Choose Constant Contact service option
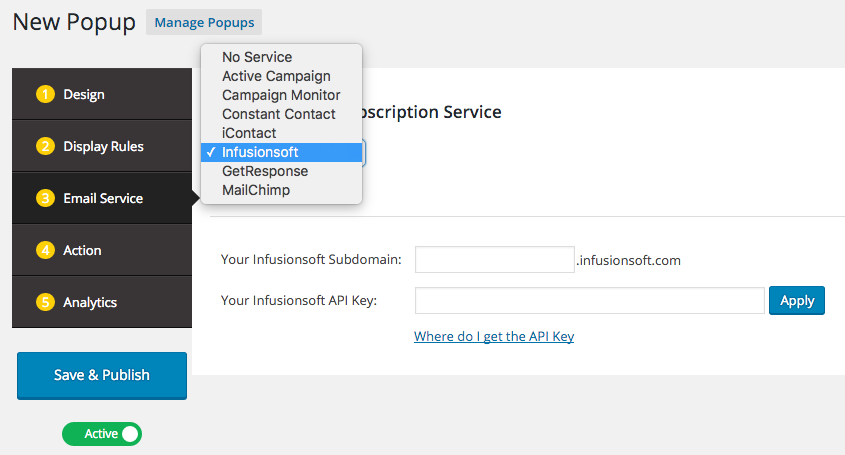The width and height of the screenshot is (845, 455). point(279,114)
